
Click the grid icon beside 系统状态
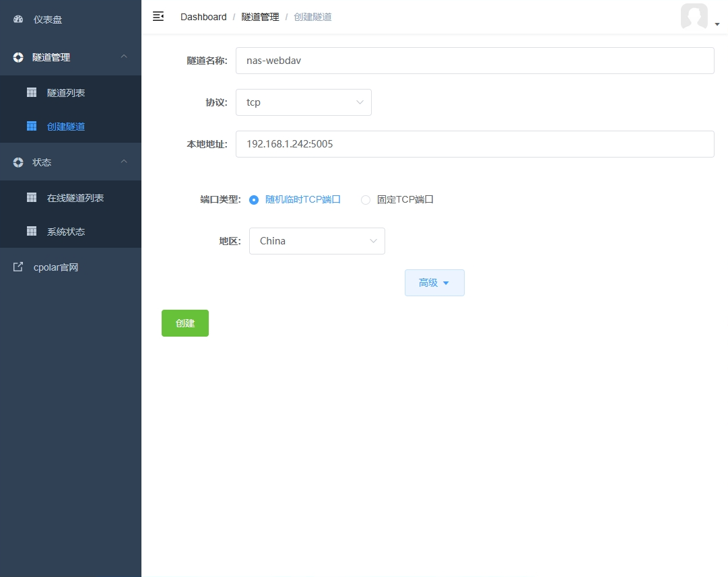click(x=32, y=231)
